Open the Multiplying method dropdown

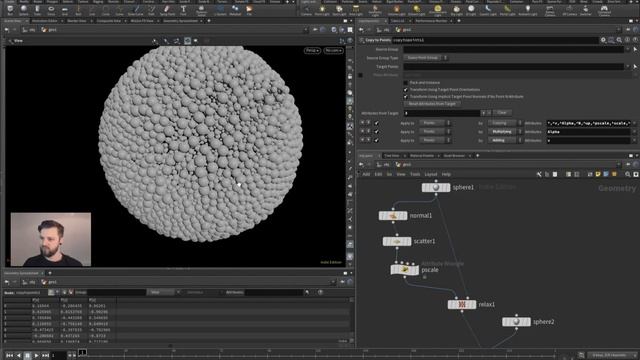(505, 131)
